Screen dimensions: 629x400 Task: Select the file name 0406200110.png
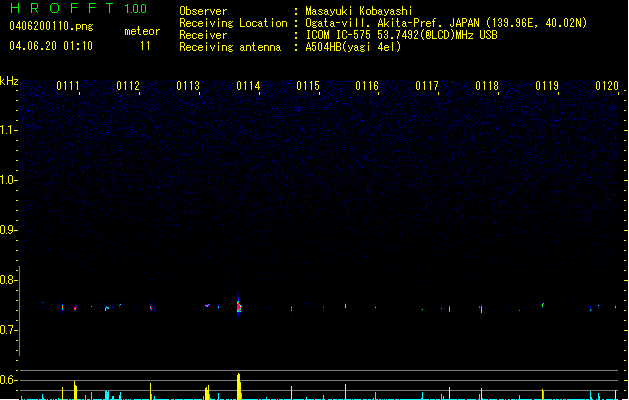(51, 26)
